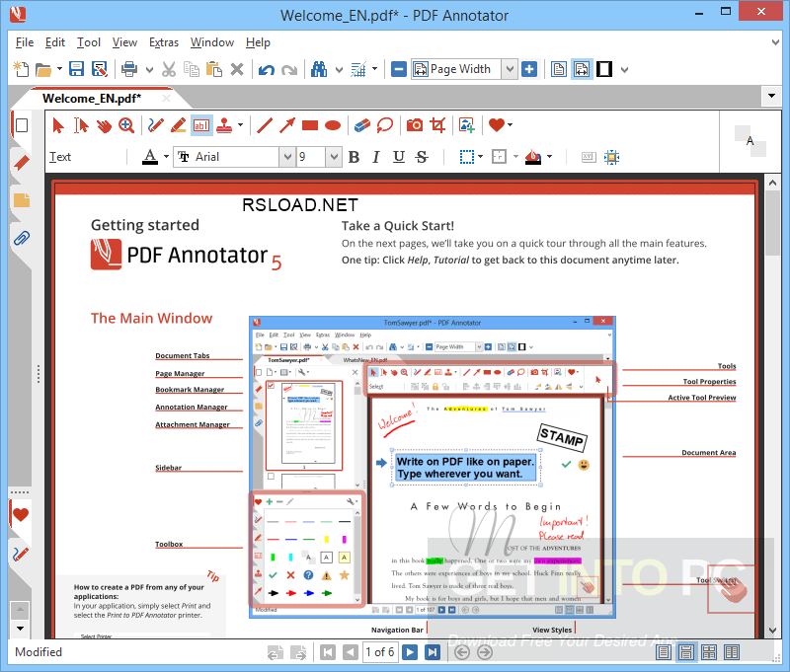The width and height of the screenshot is (790, 672).
Task: Jump to the last page
Action: click(x=433, y=652)
